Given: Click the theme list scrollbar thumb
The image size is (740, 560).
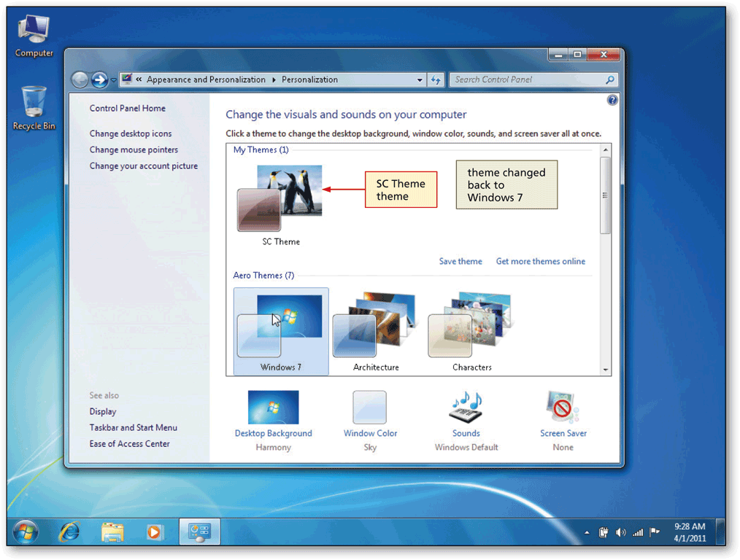Looking at the screenshot, I should [606, 195].
